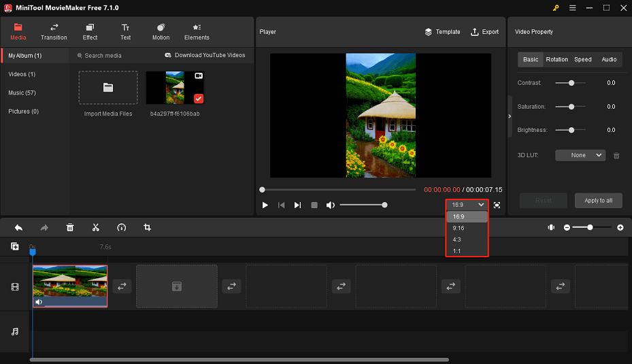
Task: Go to next frame
Action: click(x=297, y=205)
